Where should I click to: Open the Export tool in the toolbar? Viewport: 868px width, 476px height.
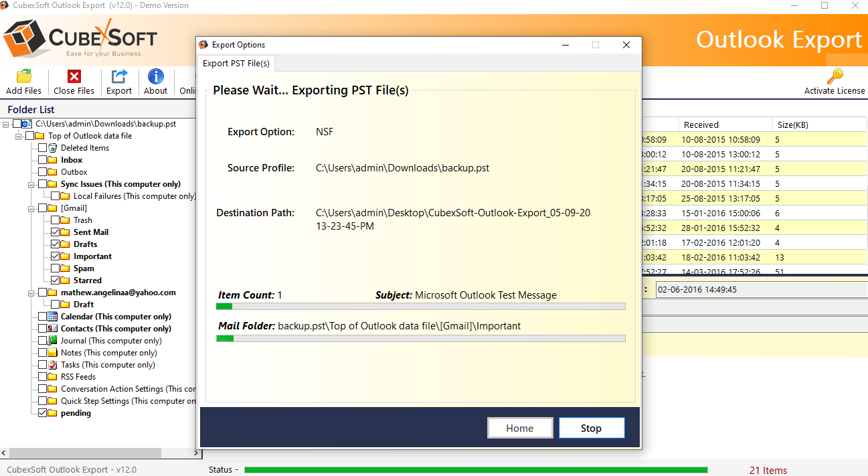(119, 76)
